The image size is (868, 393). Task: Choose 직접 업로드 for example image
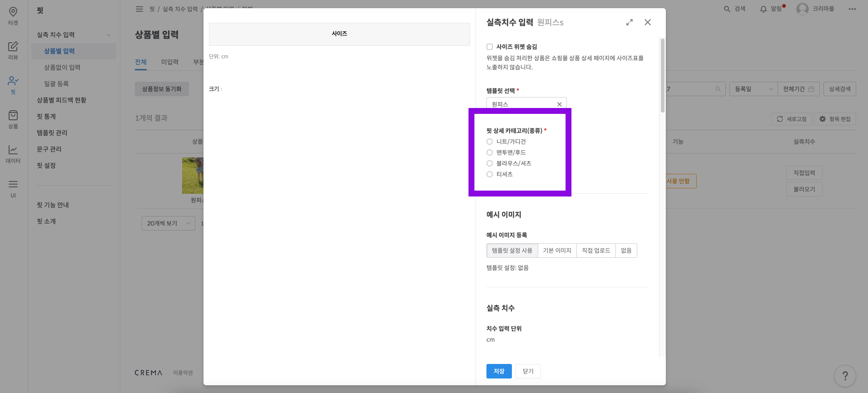tap(596, 251)
